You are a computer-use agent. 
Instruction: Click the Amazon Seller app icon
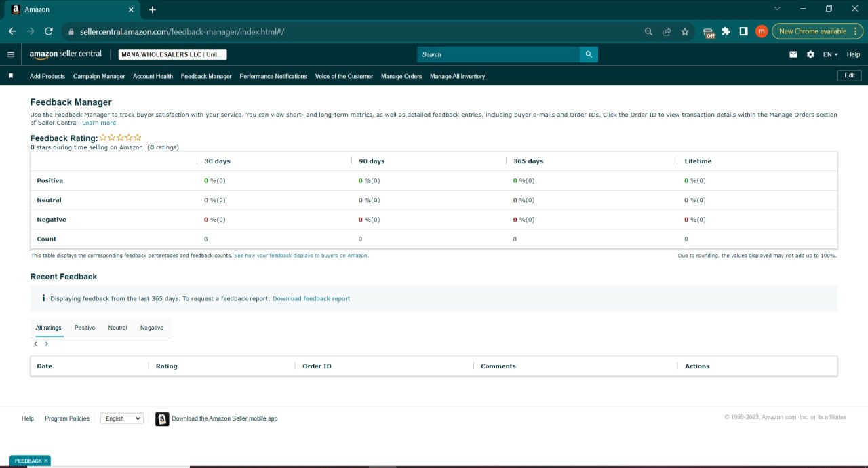click(162, 419)
